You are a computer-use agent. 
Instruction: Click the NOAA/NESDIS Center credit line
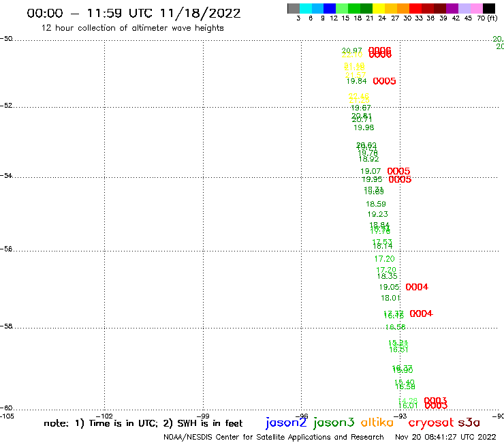tap(274, 437)
